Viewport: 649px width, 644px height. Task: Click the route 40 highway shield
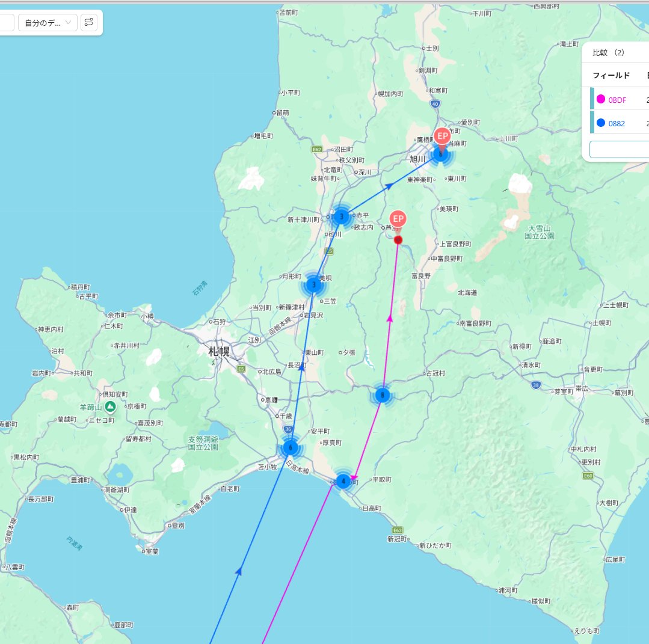[x=435, y=104]
